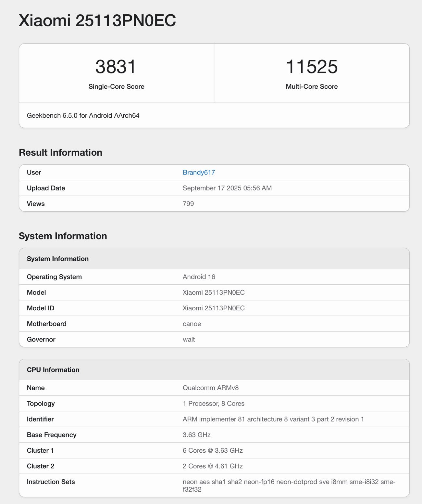Open the Brandy617 user profile link
The height and width of the screenshot is (504, 422).
199,173
